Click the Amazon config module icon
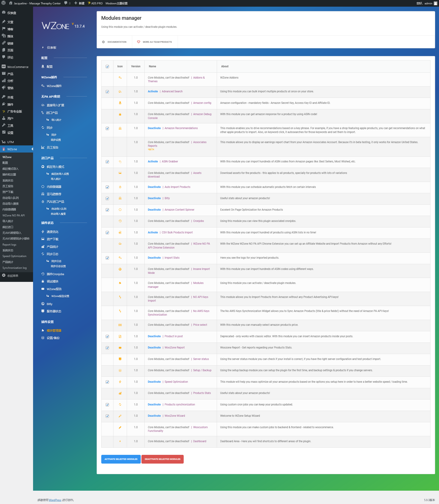Screen dimensions: 439x504 coord(120,103)
